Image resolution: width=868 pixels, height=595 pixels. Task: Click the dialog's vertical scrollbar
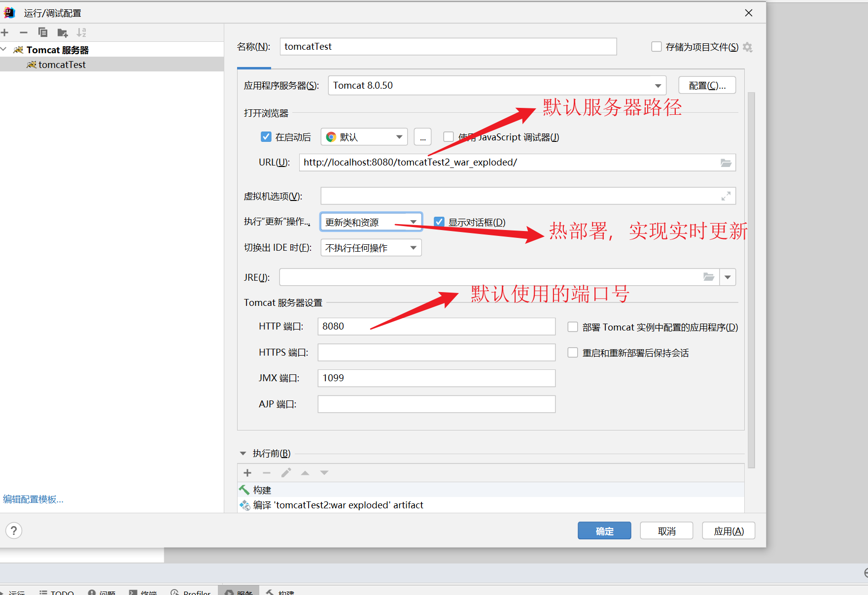[x=751, y=280]
